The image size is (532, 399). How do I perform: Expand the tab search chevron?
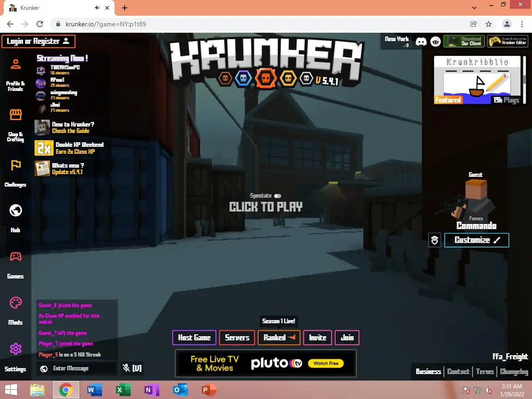(474, 8)
